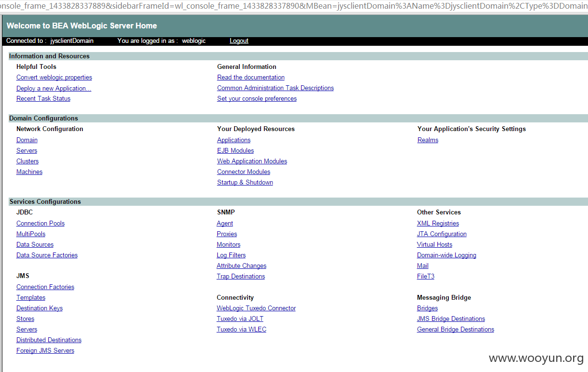Open Distributed Destinations link

[49, 340]
